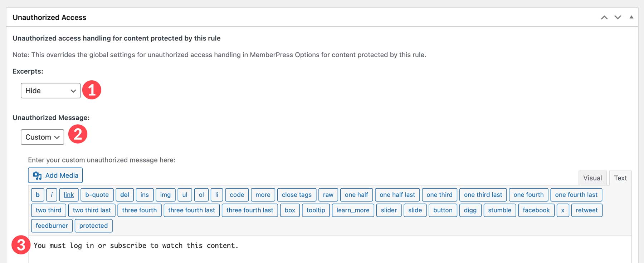This screenshot has height=263, width=644.
Task: Open the Unauthorized Message Custom dropdown
Action: tap(42, 137)
